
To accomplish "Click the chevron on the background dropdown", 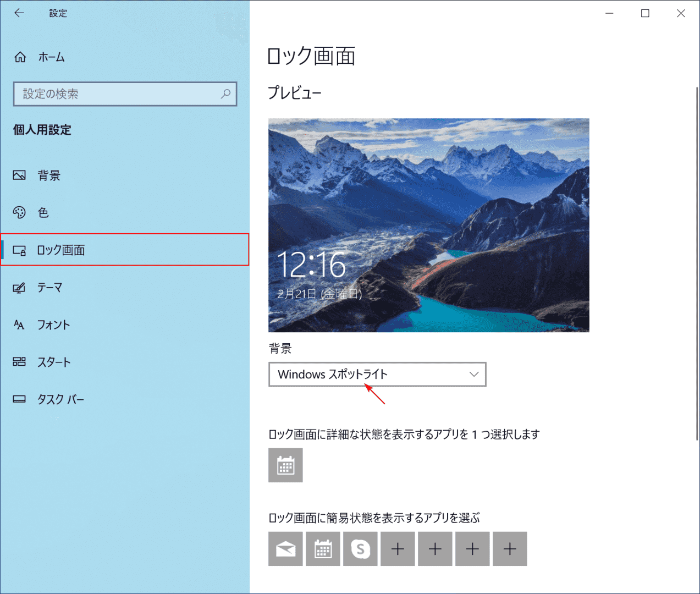I will point(474,375).
